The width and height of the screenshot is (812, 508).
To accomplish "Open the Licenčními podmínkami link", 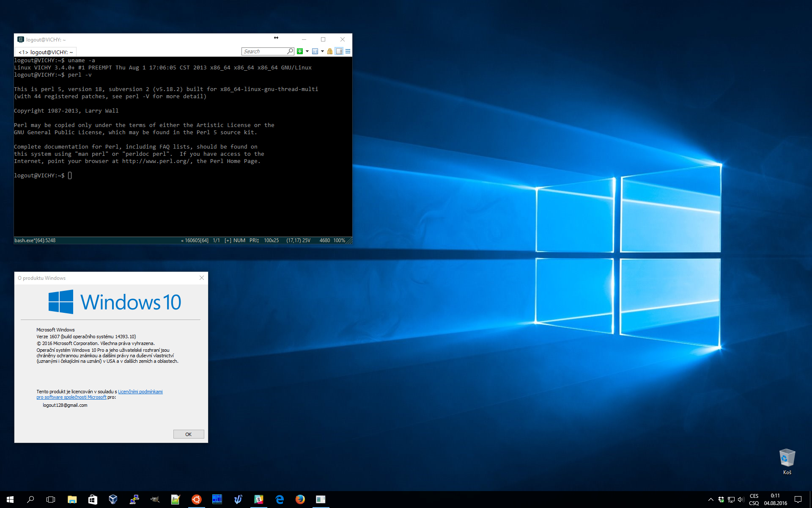I will pyautogui.click(x=140, y=392).
